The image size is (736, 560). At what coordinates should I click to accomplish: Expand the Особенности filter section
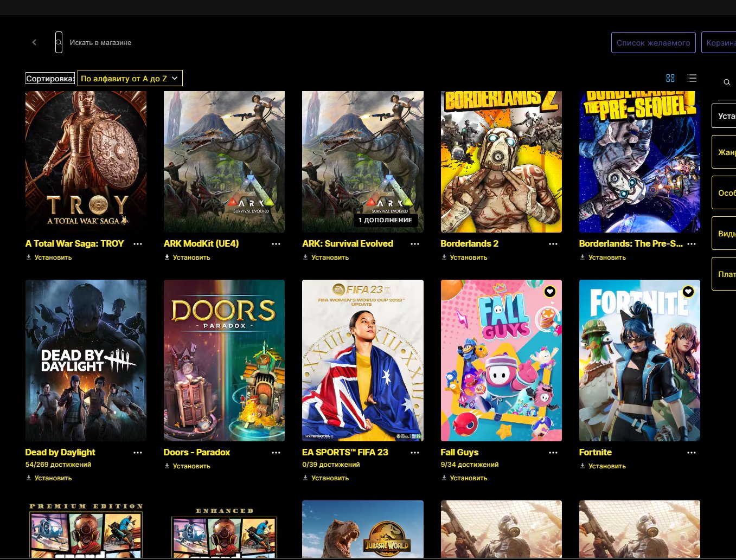point(724,193)
